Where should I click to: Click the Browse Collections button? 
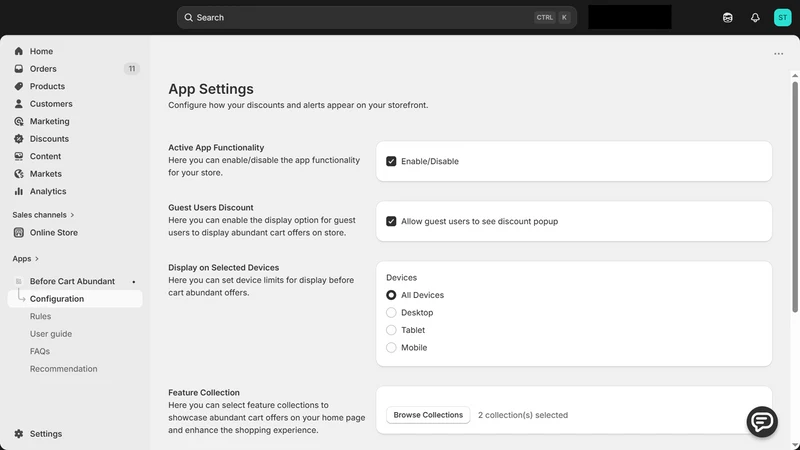428,415
